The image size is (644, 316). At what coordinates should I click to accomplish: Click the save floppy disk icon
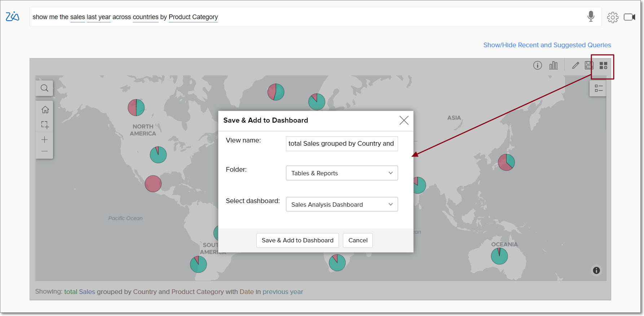pyautogui.click(x=589, y=65)
